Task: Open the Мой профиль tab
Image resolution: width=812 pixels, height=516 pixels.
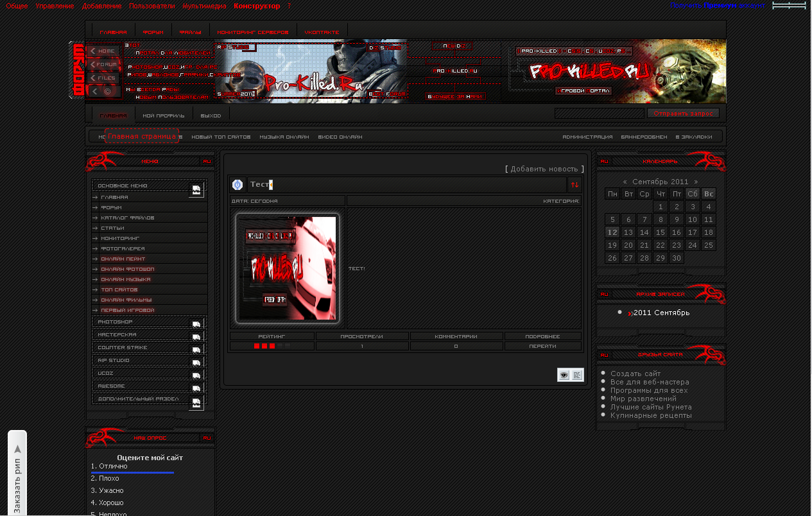Action: 164,116
